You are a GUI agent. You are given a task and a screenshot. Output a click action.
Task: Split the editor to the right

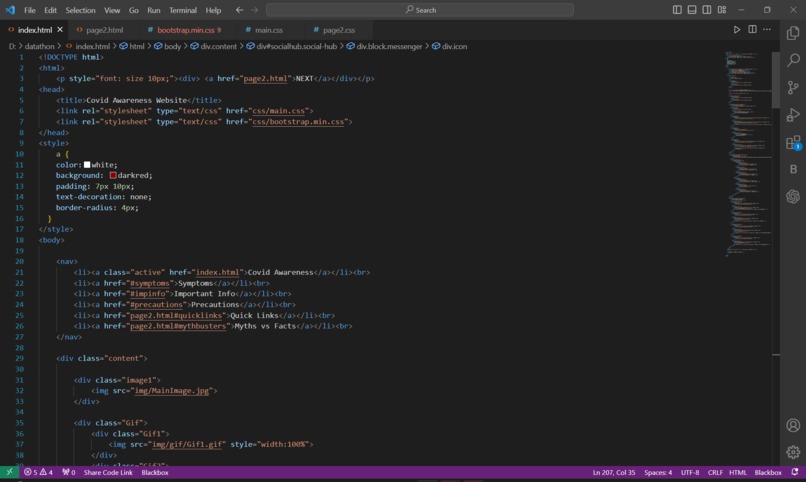click(x=752, y=30)
